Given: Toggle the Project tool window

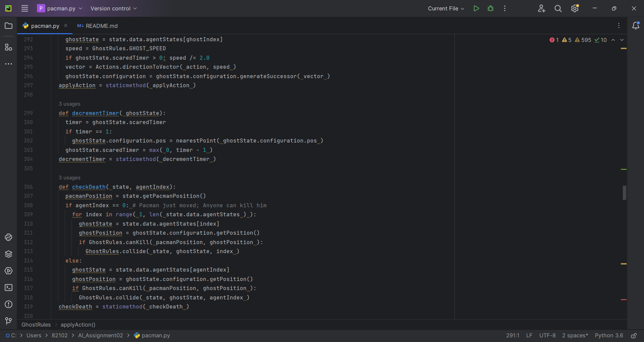Looking at the screenshot, I should pos(8,25).
